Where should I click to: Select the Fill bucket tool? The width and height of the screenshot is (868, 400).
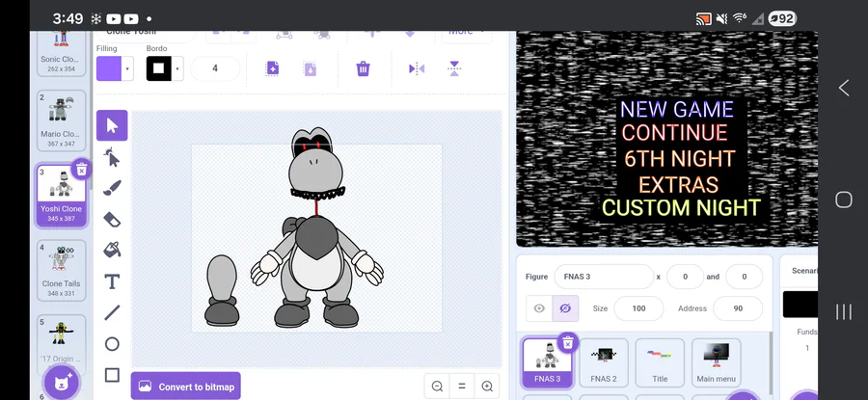tap(112, 250)
